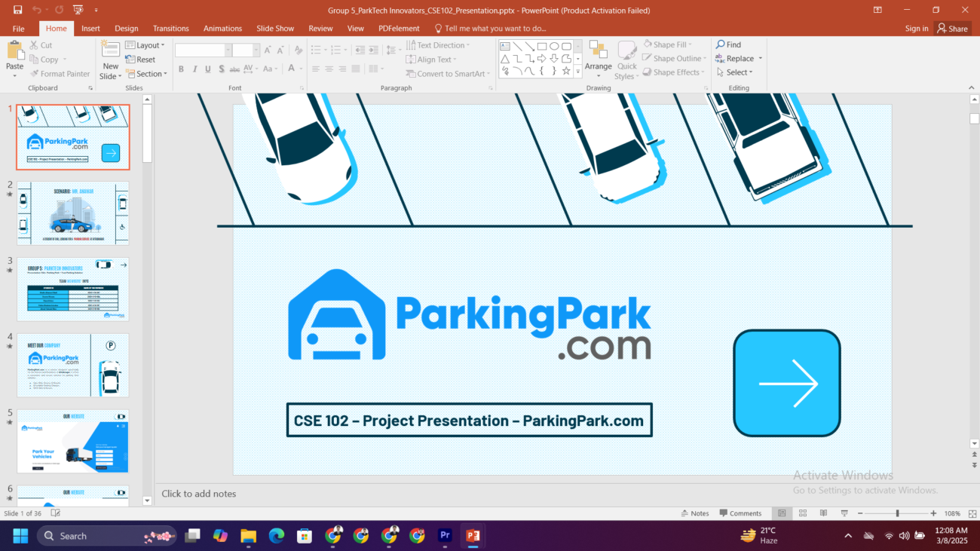Click the Share button

point(953,29)
